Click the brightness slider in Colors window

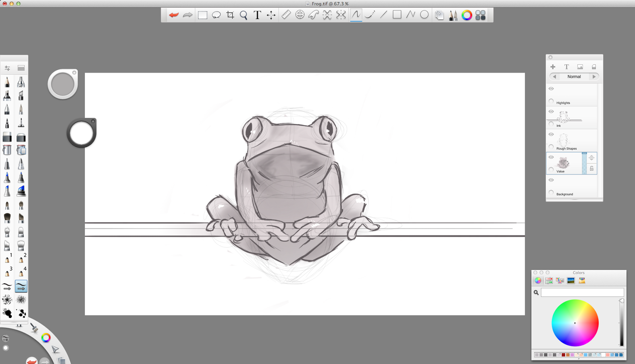[622, 323]
